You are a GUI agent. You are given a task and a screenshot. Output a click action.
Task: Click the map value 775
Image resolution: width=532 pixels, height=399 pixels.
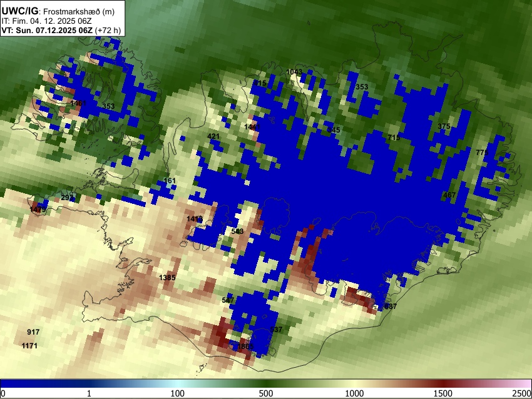[x=482, y=153]
